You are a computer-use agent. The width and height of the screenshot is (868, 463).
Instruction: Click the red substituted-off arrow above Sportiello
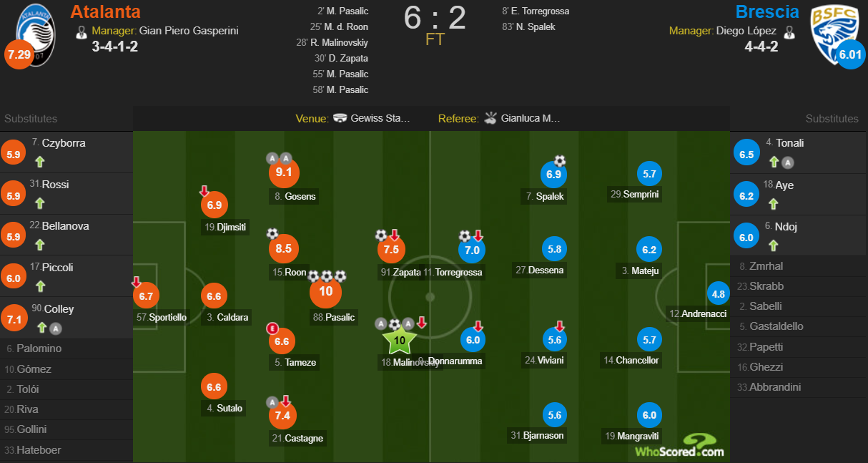tap(137, 283)
